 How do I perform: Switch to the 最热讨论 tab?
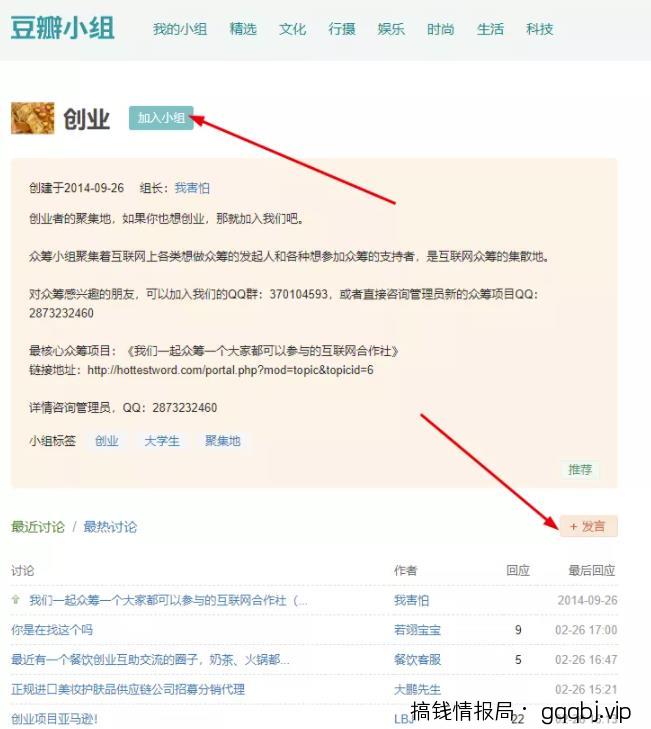point(110,527)
